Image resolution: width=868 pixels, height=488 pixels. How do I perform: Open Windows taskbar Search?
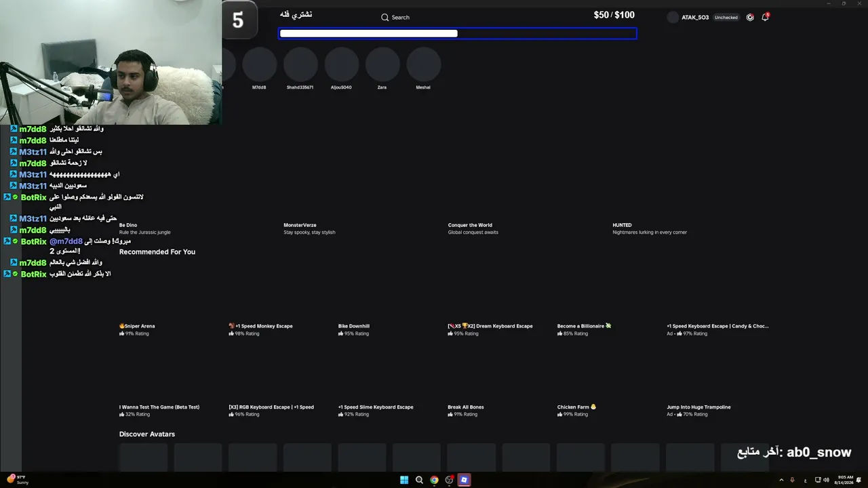419,480
